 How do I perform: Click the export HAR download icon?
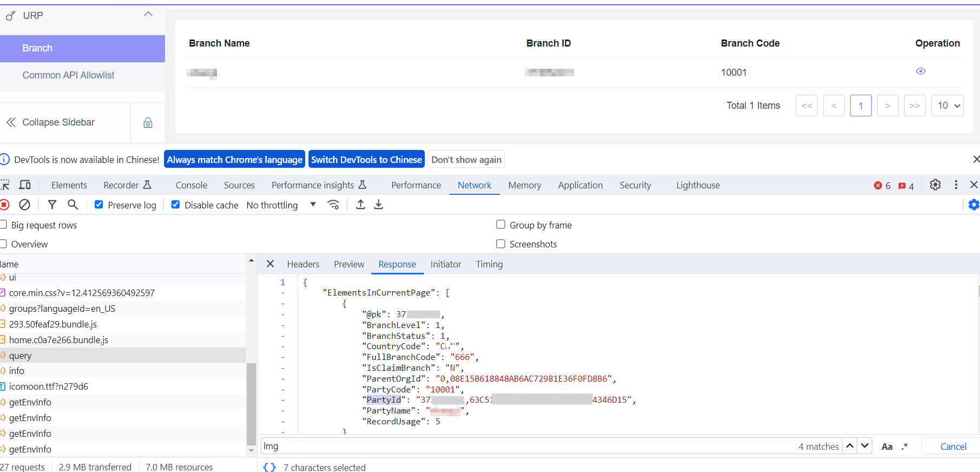(379, 205)
